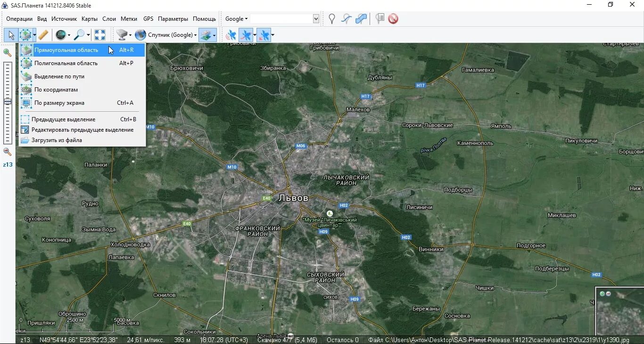Open dropdown arrow beside GPS track icon
The width and height of the screenshot is (644, 344).
coord(255,35)
